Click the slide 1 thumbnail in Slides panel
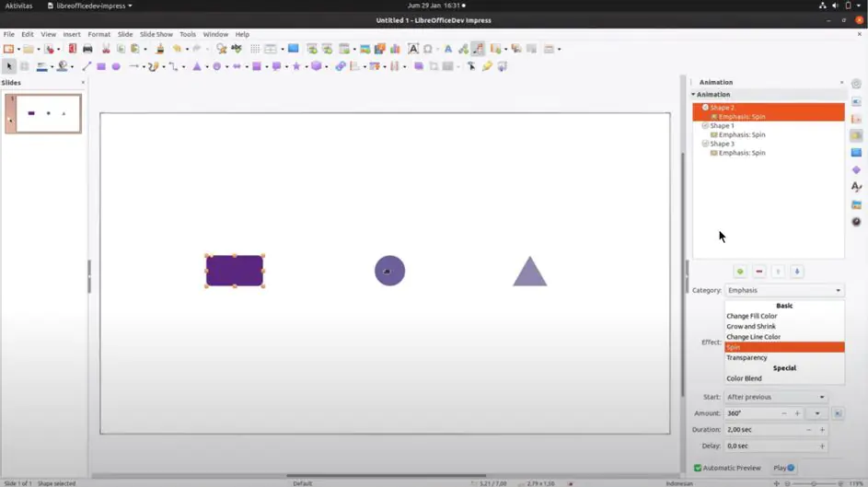868x487 pixels. (x=43, y=113)
